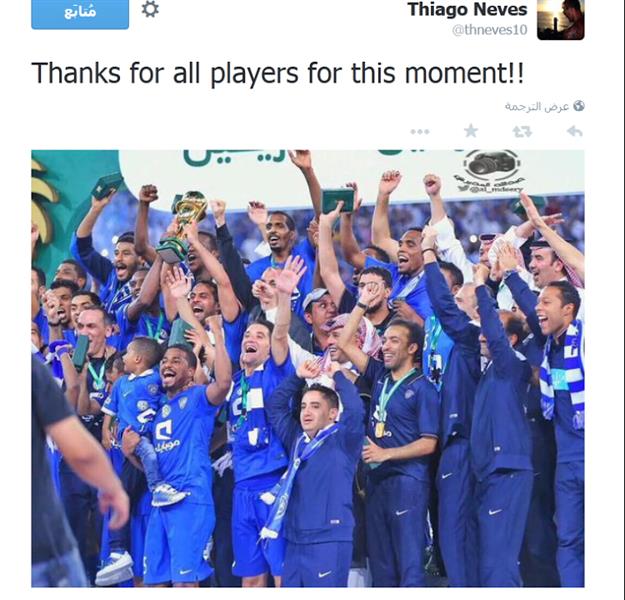Image resolution: width=625 pixels, height=600 pixels.
Task: Click the @thneves10 username handle
Action: [x=490, y=30]
